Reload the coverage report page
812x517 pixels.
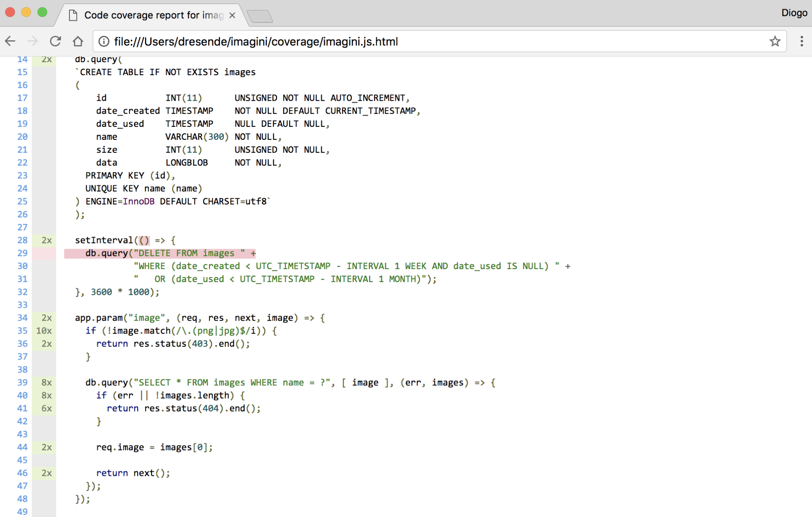coord(55,41)
